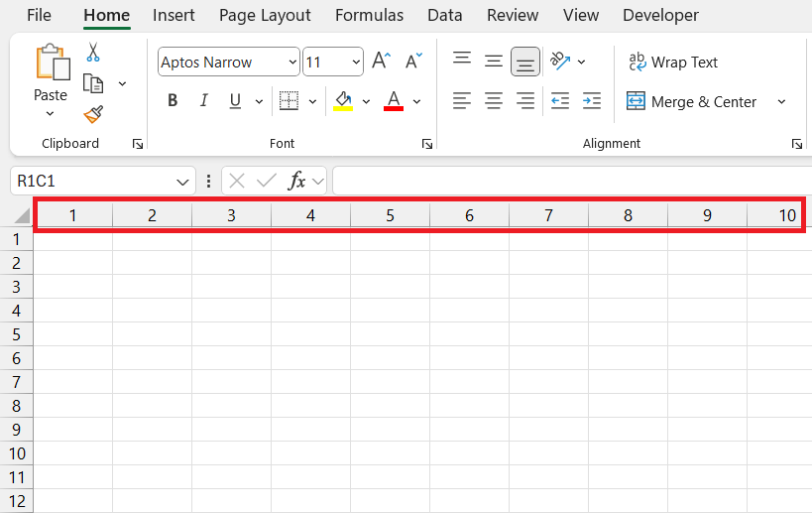Confirm entry with formula bar checkmark
This screenshot has height=513, width=812.
point(266,181)
